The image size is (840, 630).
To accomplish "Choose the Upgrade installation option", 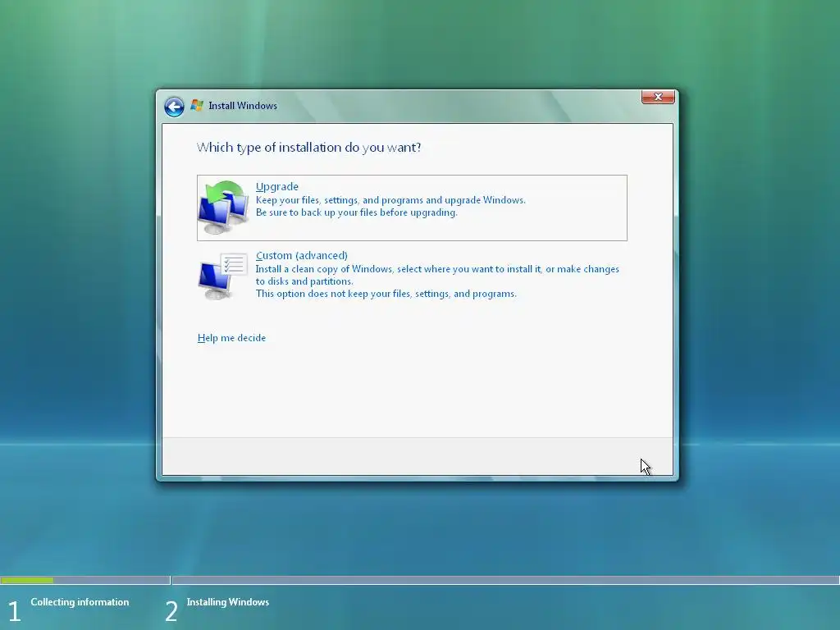I will point(412,208).
